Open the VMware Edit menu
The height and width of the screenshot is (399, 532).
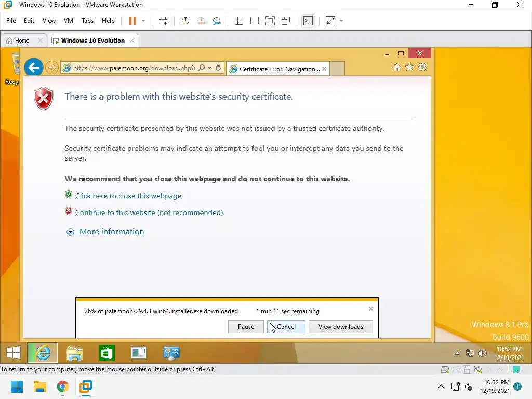coord(29,21)
